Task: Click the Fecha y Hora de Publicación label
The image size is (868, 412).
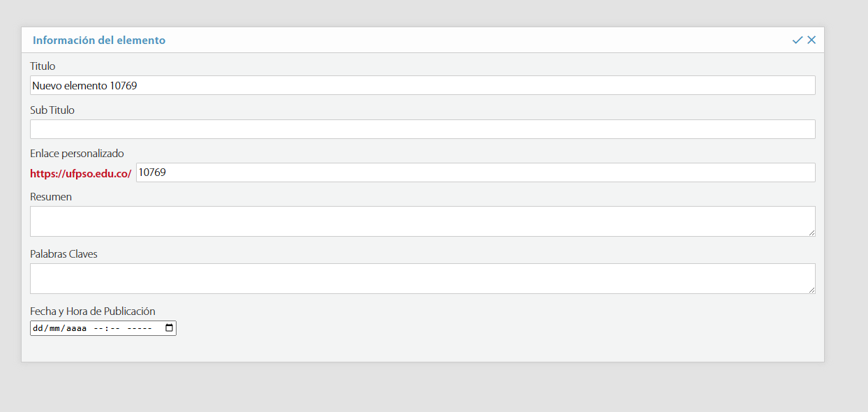Action: [92, 311]
